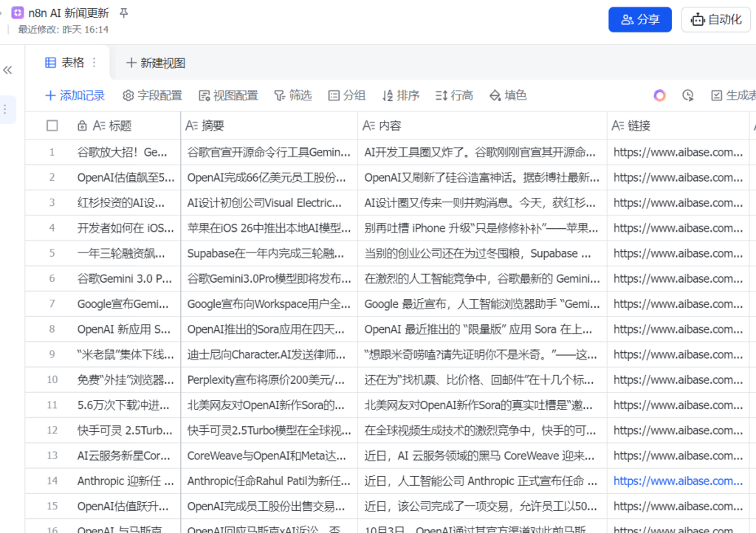Click the 新建视图 tab to add view
The height and width of the screenshot is (533, 756).
pyautogui.click(x=156, y=63)
